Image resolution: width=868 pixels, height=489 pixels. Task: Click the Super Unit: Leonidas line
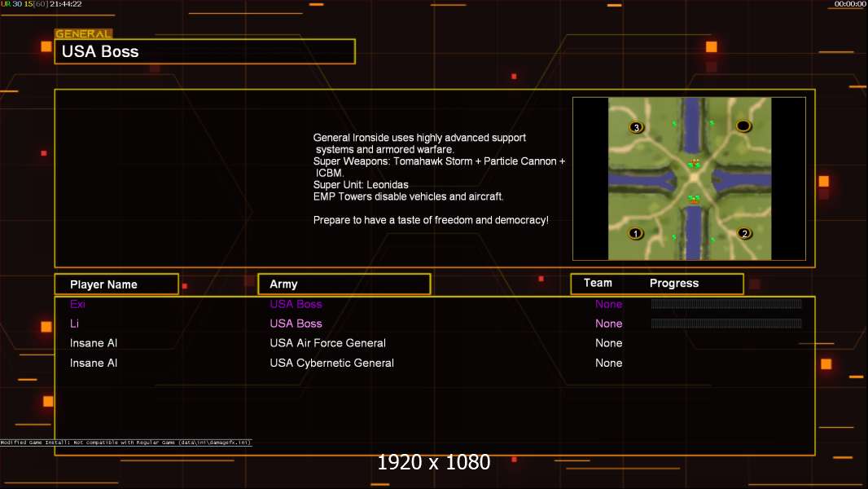coord(361,185)
